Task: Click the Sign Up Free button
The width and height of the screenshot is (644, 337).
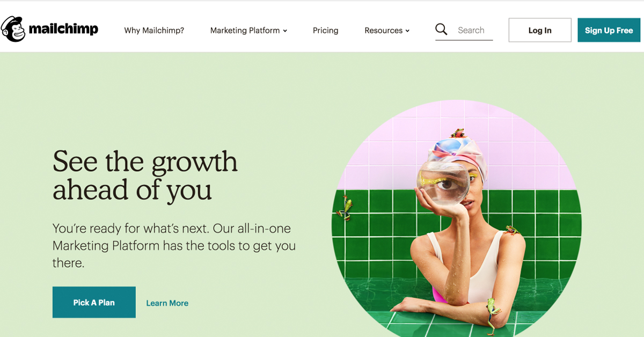Action: click(609, 30)
